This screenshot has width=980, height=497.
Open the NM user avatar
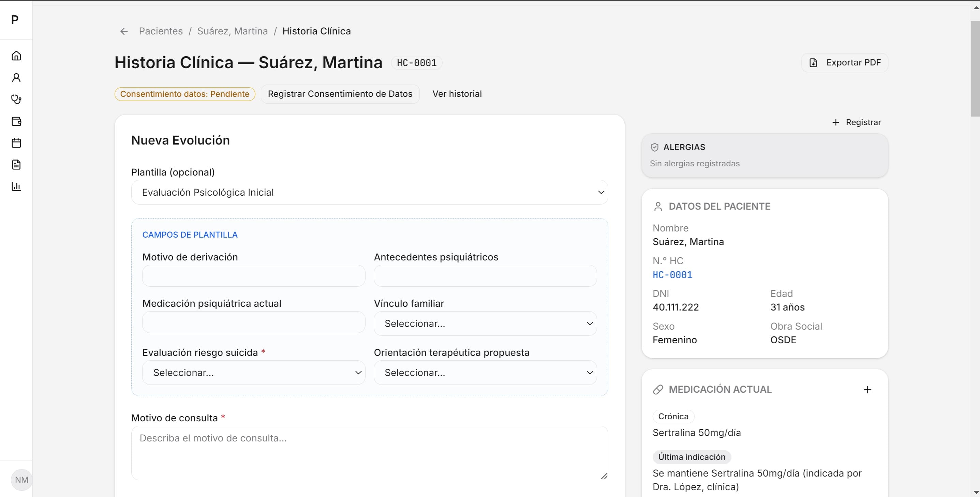[x=21, y=480]
